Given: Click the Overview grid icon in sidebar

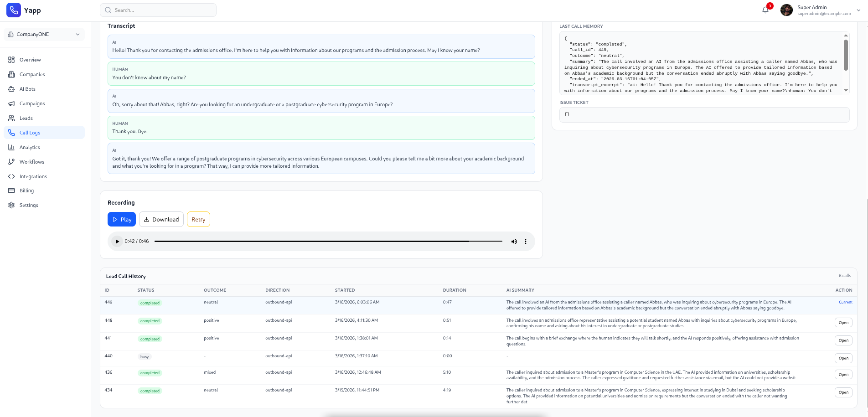Looking at the screenshot, I should click(x=11, y=60).
